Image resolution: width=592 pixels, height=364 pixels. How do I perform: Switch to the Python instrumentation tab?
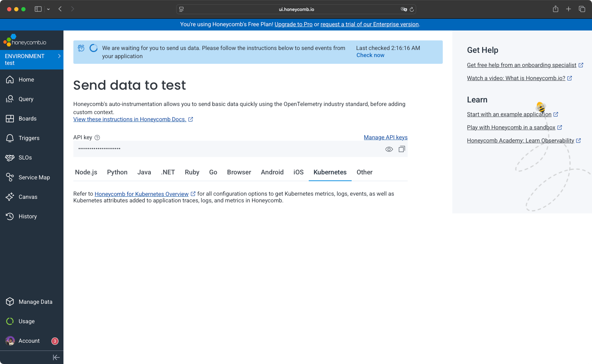click(x=117, y=172)
